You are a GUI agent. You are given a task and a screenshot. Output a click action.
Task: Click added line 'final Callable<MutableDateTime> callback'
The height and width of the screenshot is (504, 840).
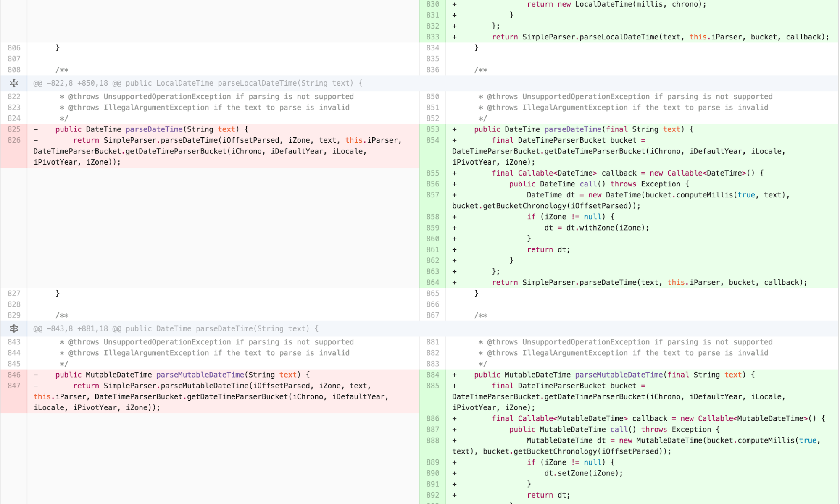[658, 418]
